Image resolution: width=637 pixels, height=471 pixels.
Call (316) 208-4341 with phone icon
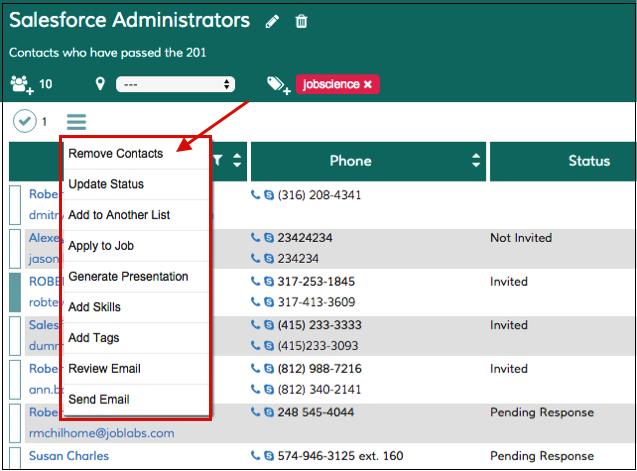255,195
